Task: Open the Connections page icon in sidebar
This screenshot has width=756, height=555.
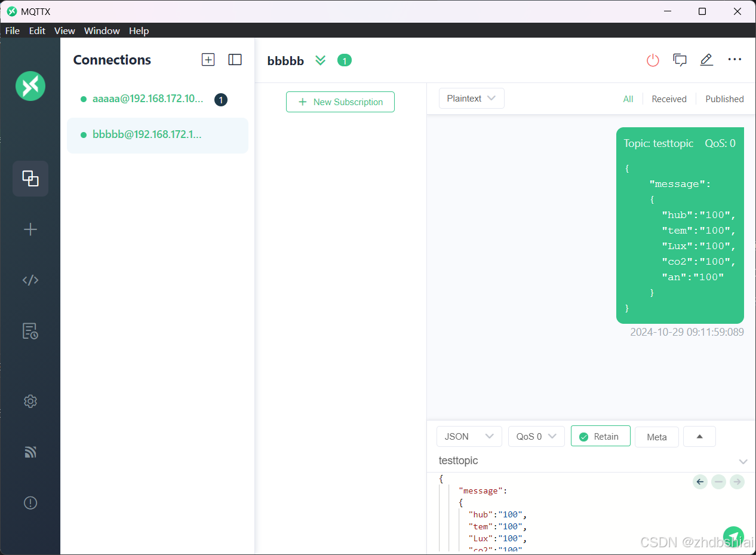Action: [30, 179]
